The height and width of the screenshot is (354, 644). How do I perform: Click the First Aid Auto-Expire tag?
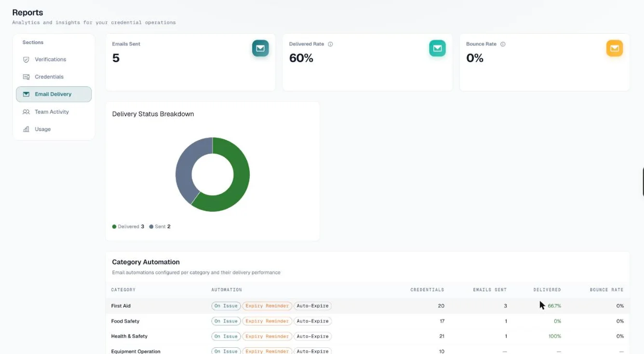(312, 306)
